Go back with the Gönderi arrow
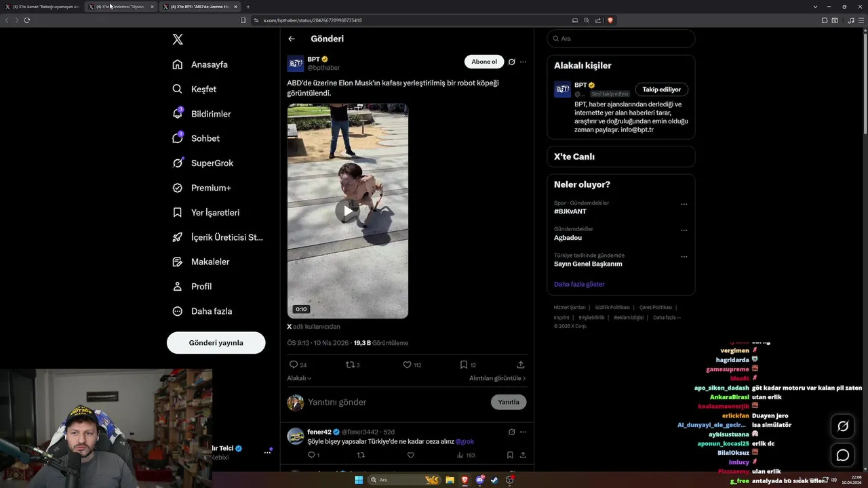868x488 pixels. (x=292, y=39)
